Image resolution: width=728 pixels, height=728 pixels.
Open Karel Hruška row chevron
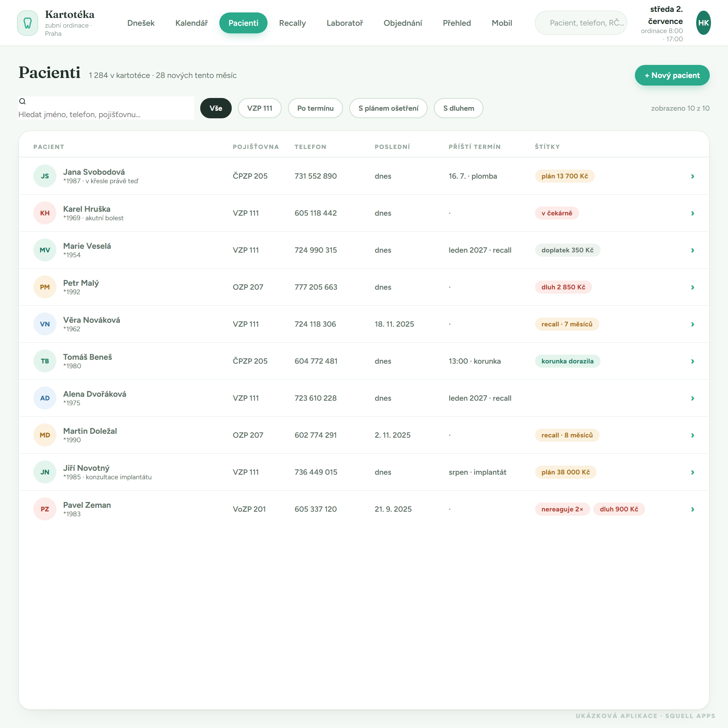(x=692, y=213)
